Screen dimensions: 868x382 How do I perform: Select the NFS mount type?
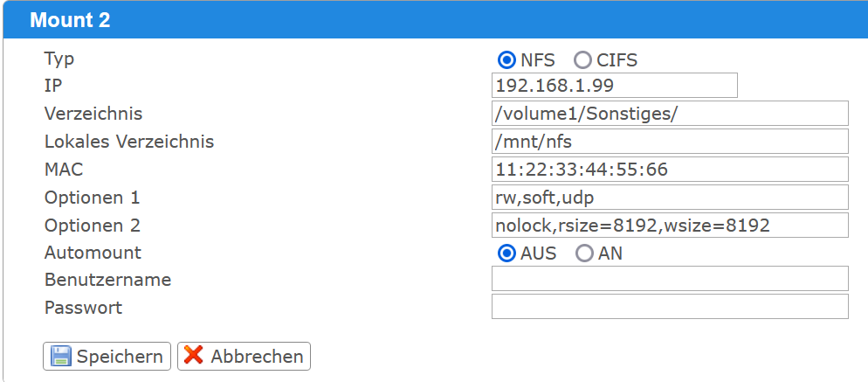506,60
